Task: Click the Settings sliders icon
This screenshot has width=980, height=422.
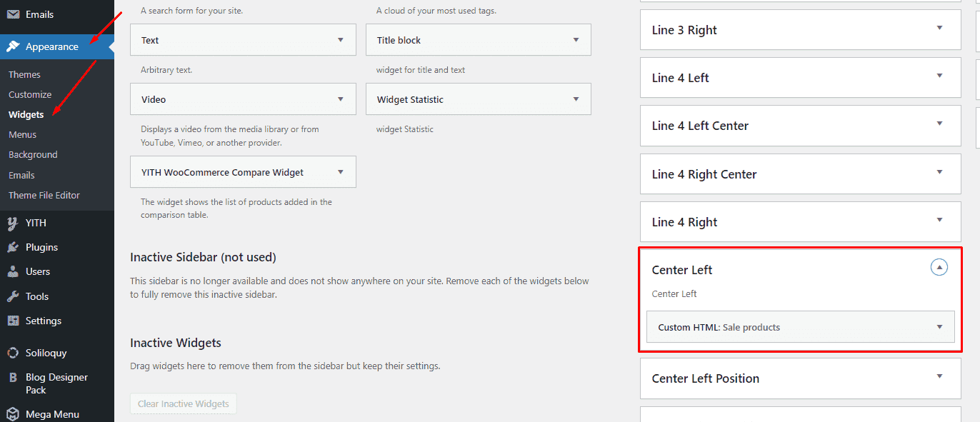Action: (13, 321)
